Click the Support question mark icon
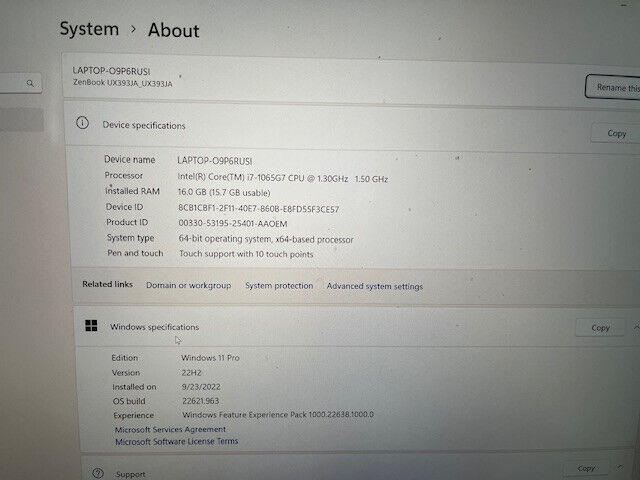Viewport: 640px width, 480px height. [x=98, y=473]
